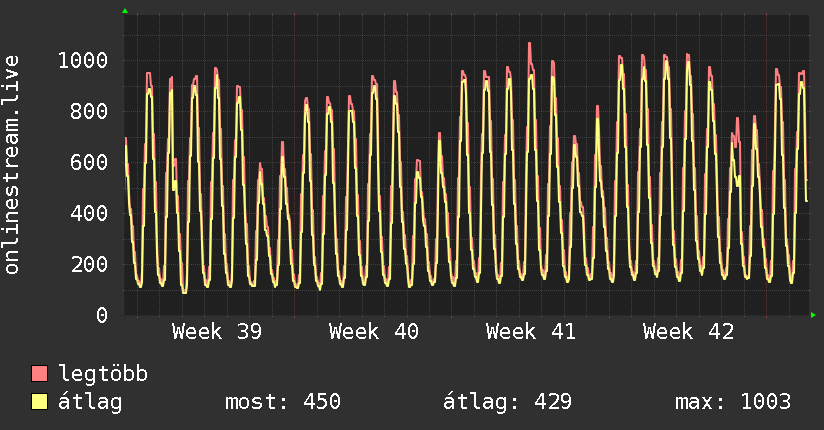Screen dimensions: 824x430
Task: Click the átlag: 429 statistic
Action: (x=507, y=402)
